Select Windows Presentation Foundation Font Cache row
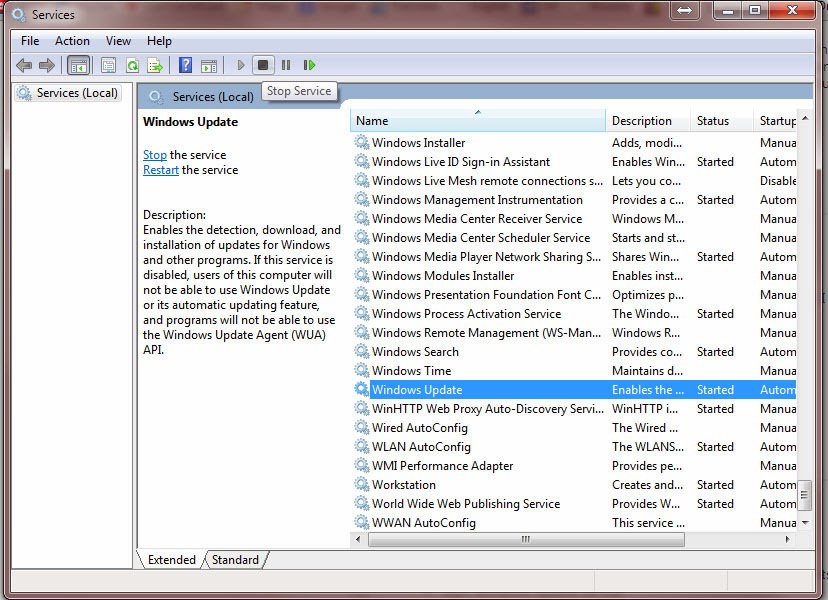 [x=574, y=295]
